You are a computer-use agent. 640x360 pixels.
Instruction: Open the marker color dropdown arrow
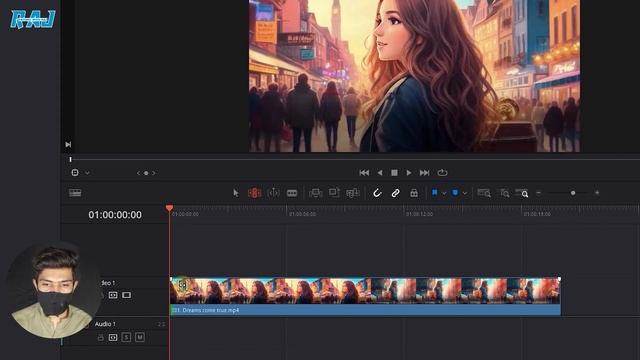(x=464, y=193)
